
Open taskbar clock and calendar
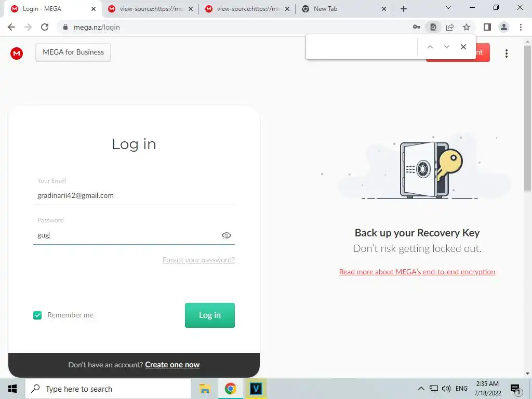[x=487, y=389]
